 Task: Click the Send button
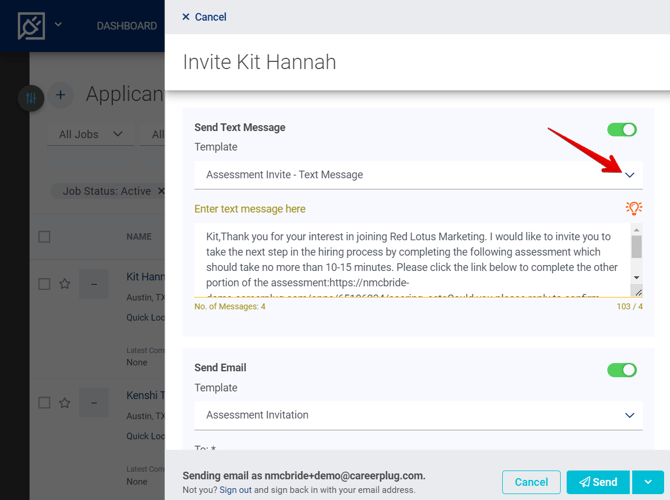598,482
